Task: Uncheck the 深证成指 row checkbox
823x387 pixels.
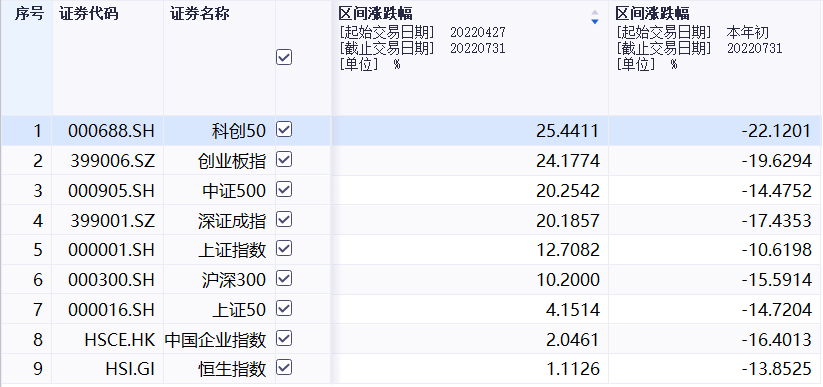Action: tap(284, 219)
